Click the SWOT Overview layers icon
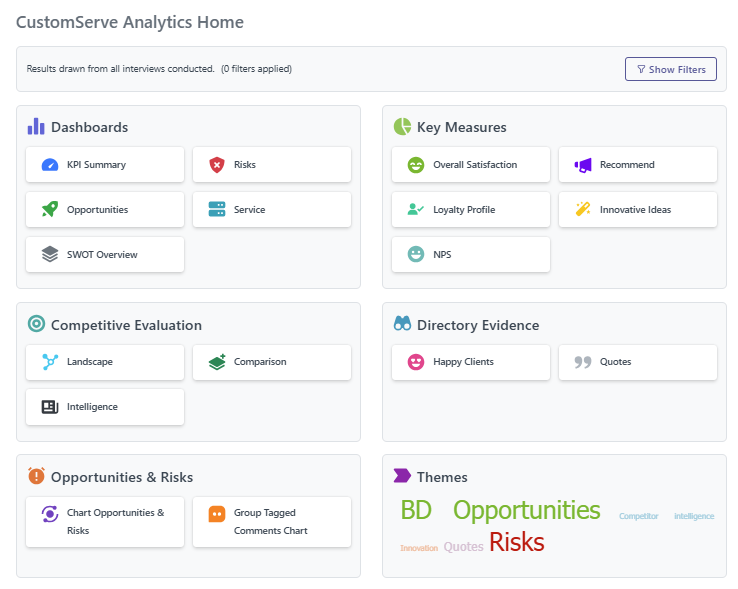Image resolution: width=738 pixels, height=589 pixels. pyautogui.click(x=50, y=254)
